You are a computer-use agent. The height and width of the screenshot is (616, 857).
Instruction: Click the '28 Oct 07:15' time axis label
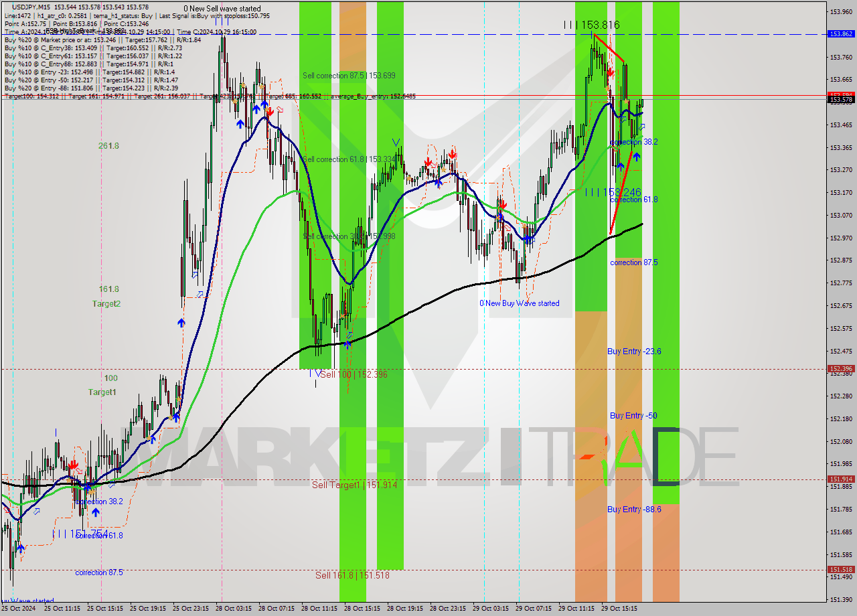coord(276,609)
